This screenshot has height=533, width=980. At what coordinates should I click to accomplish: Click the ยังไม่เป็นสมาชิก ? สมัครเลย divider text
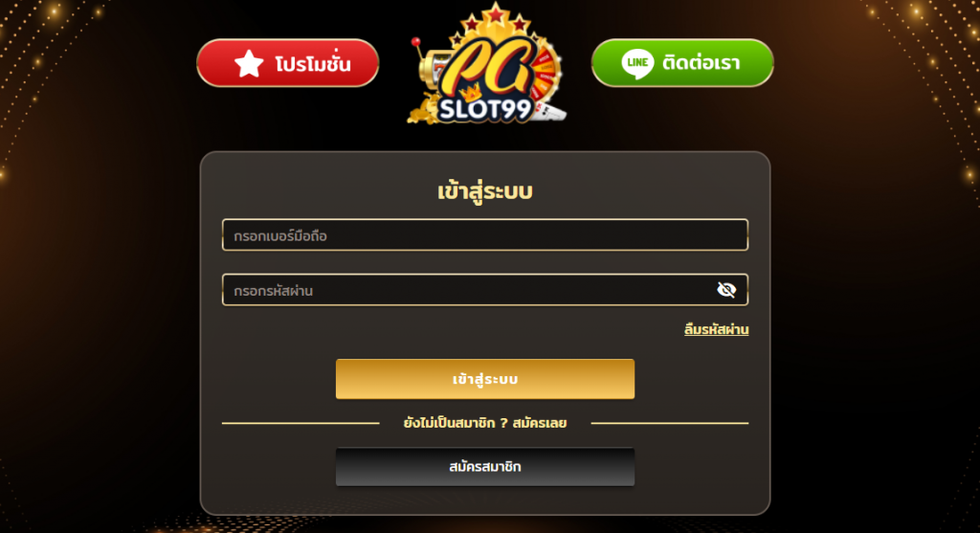tap(485, 423)
